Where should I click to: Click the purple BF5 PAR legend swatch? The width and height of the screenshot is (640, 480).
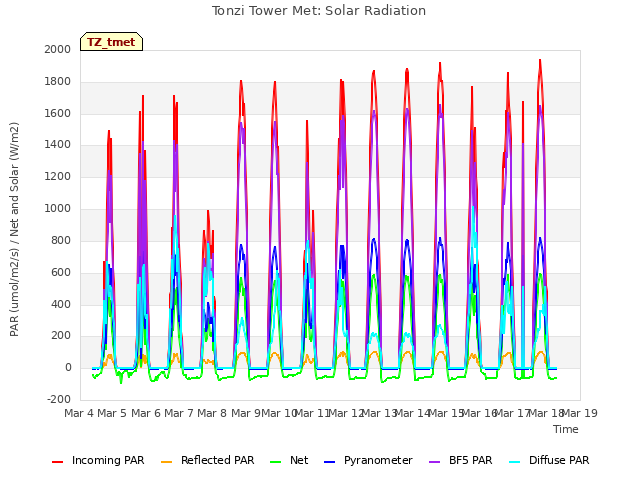435,462
